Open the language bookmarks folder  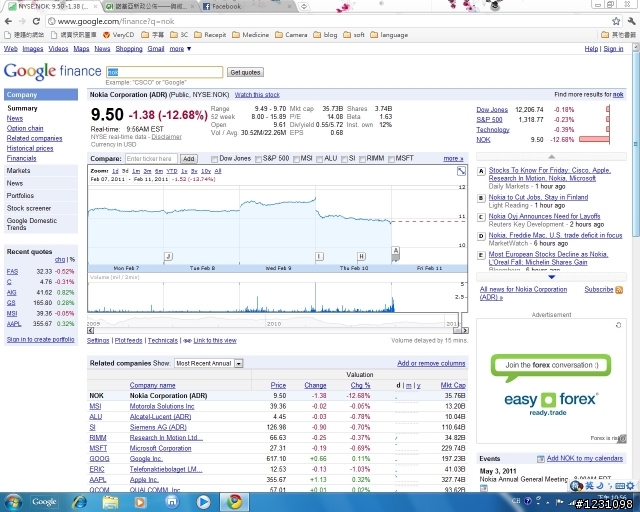pyautogui.click(x=389, y=35)
